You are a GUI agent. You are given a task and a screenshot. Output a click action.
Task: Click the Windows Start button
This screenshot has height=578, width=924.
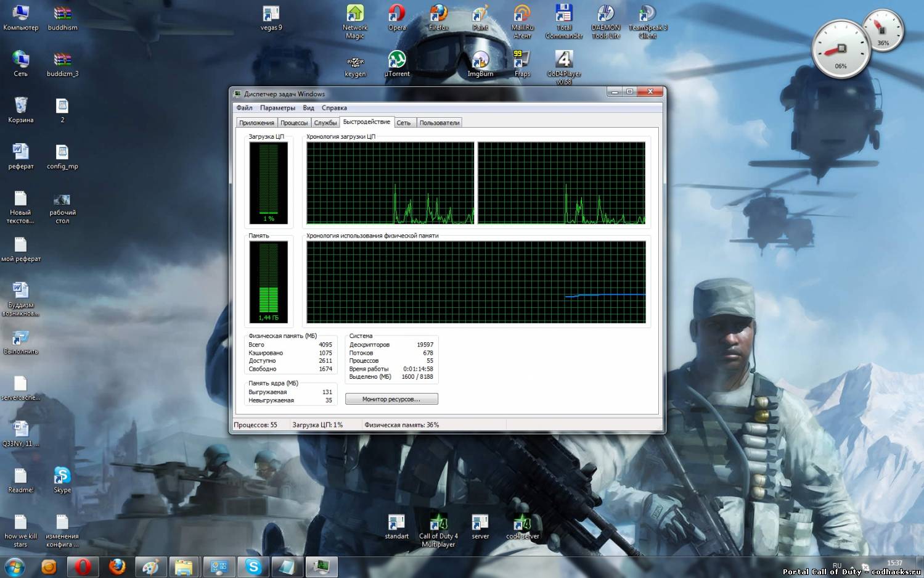[15, 566]
